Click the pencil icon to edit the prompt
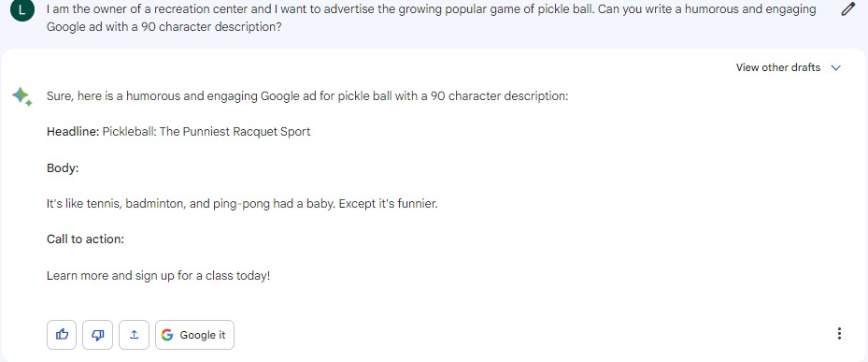The image size is (868, 362). click(847, 9)
